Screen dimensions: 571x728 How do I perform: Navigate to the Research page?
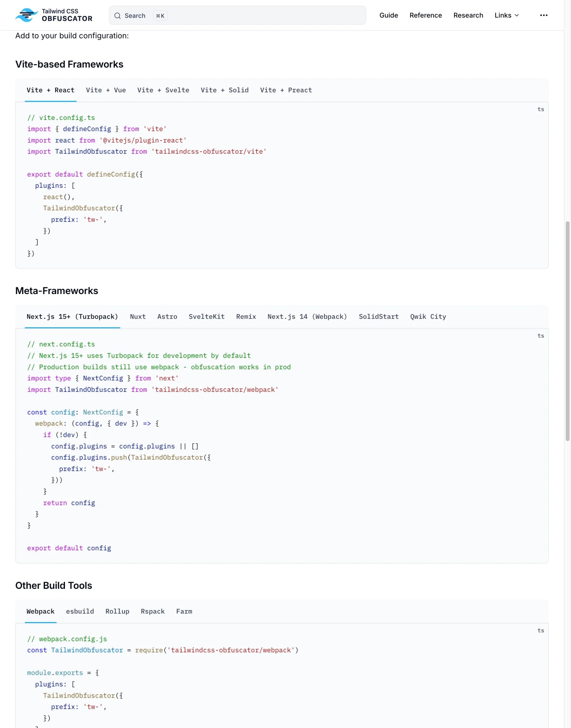[468, 15]
